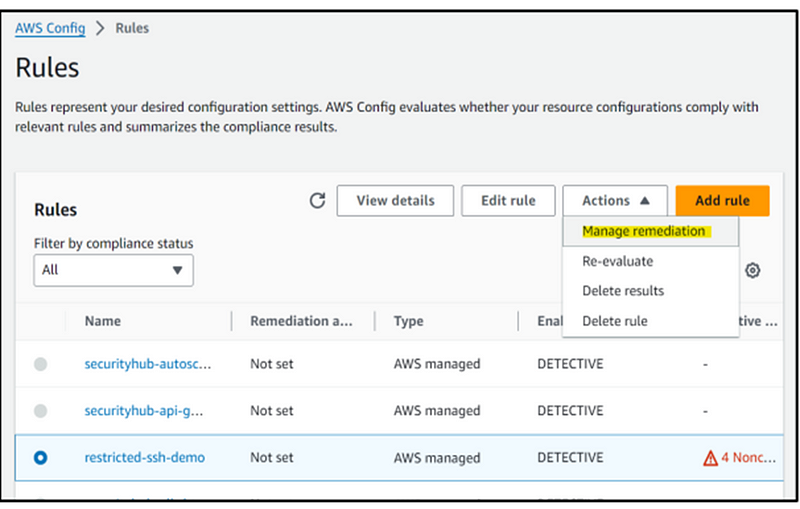Go to AWS Config breadcrumb link
The height and width of the screenshot is (509, 800).
(x=50, y=28)
